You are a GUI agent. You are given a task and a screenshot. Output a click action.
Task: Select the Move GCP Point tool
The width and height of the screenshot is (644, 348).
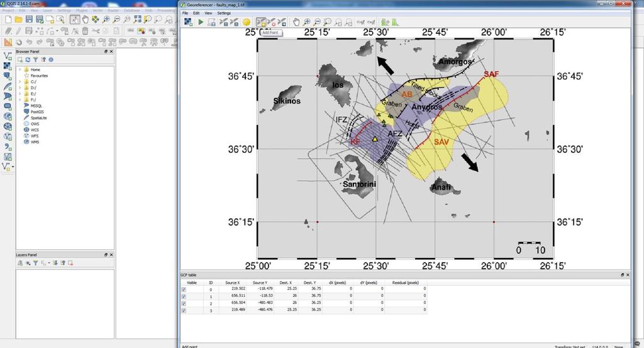pos(282,22)
